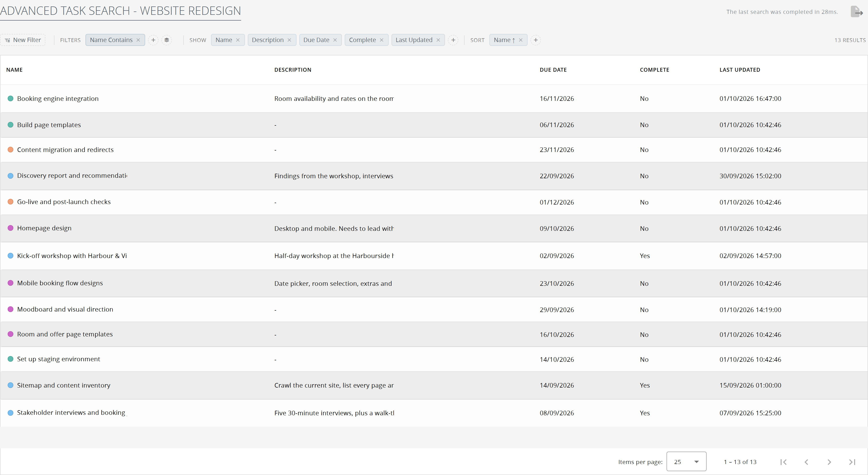Click the export results icon

coord(856,12)
